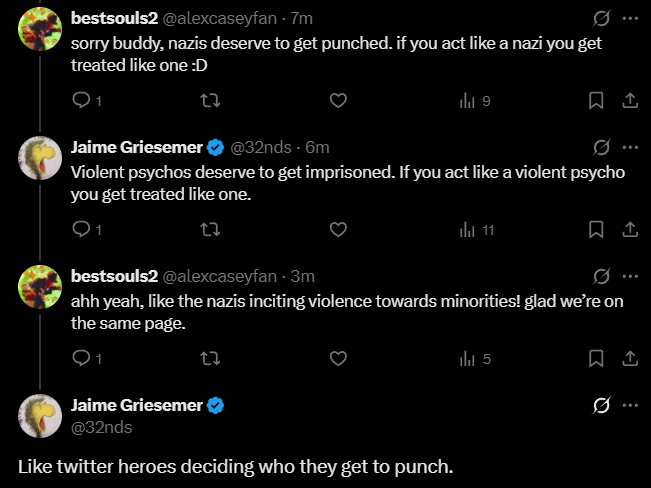Open more menu on Jaime's 6m tweet
651x488 pixels.
630,147
